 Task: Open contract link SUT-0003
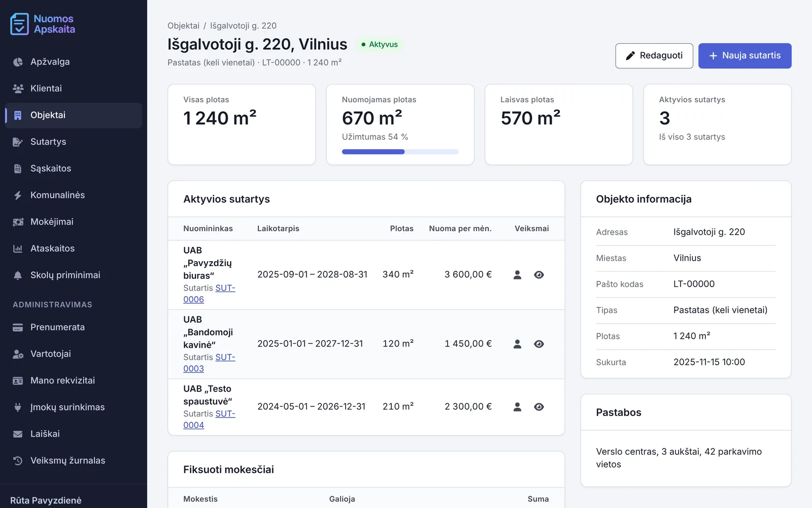point(209,363)
